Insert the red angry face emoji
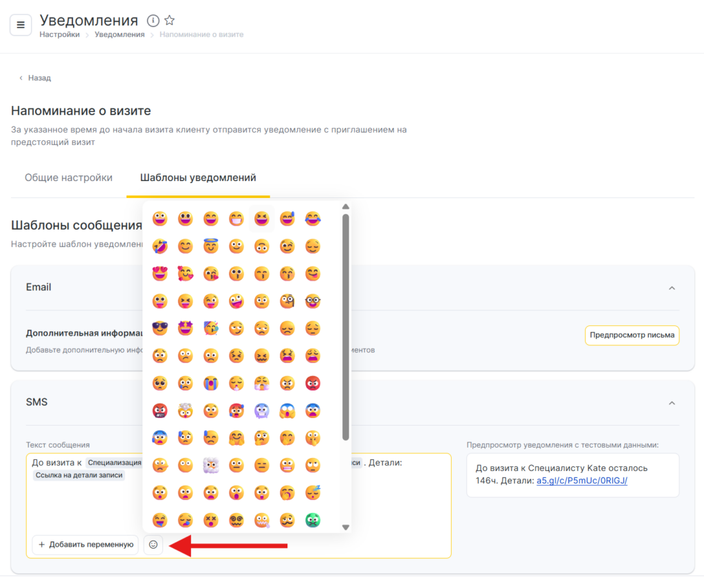The height and width of the screenshot is (588, 704). point(313,383)
